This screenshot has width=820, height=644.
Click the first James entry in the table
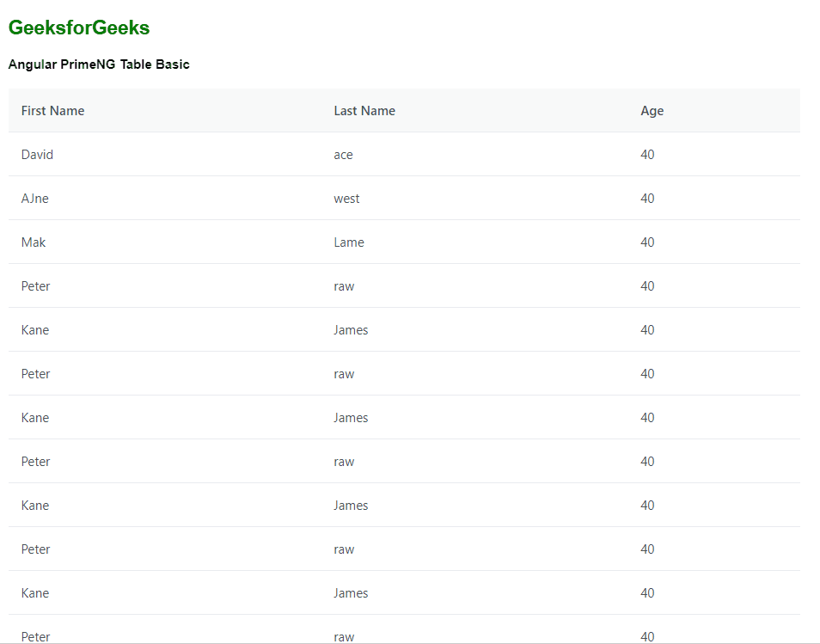click(x=351, y=330)
